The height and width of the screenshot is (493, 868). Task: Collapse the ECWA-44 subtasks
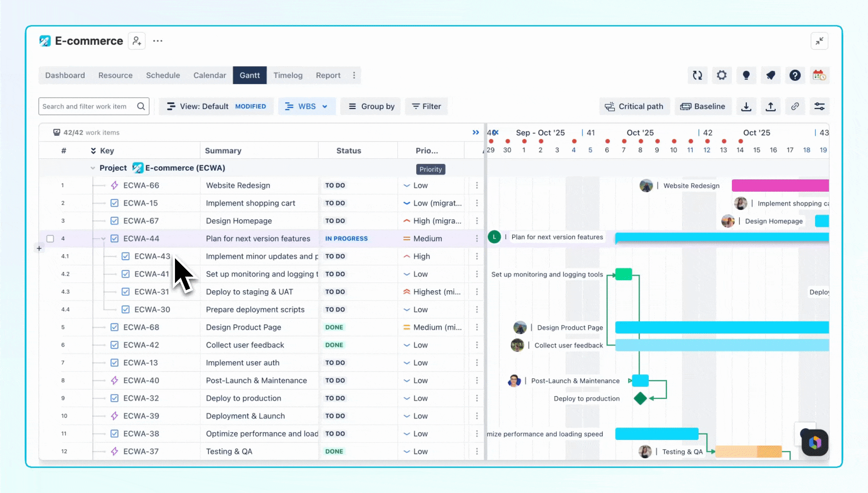(104, 239)
